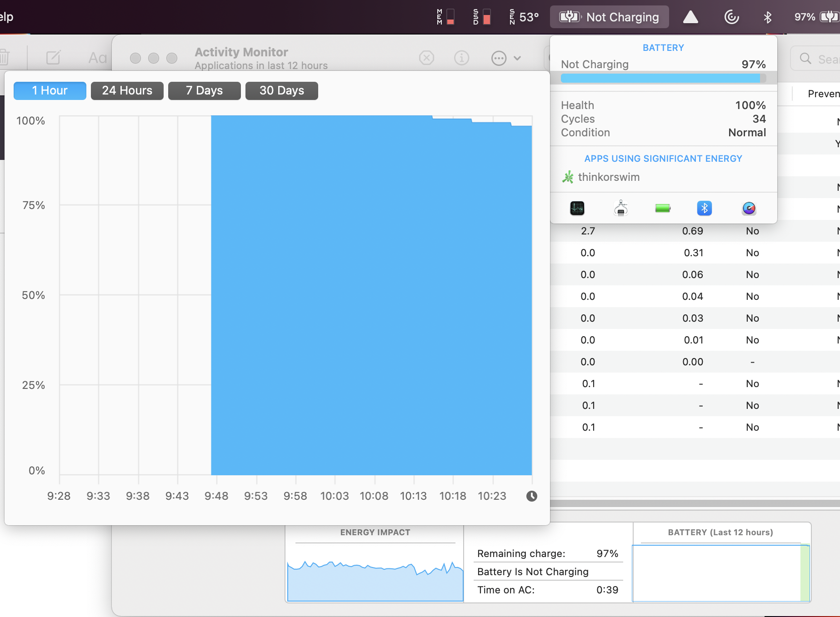Viewport: 840px width, 617px height.
Task: Click the clock icon beside the chart timeline
Action: [532, 496]
